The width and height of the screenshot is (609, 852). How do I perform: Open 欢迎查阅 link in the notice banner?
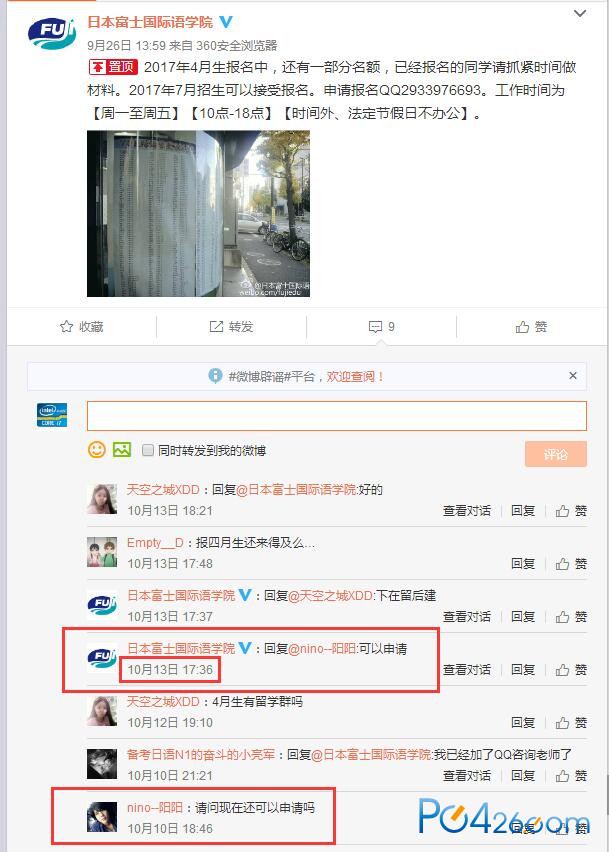[355, 377]
